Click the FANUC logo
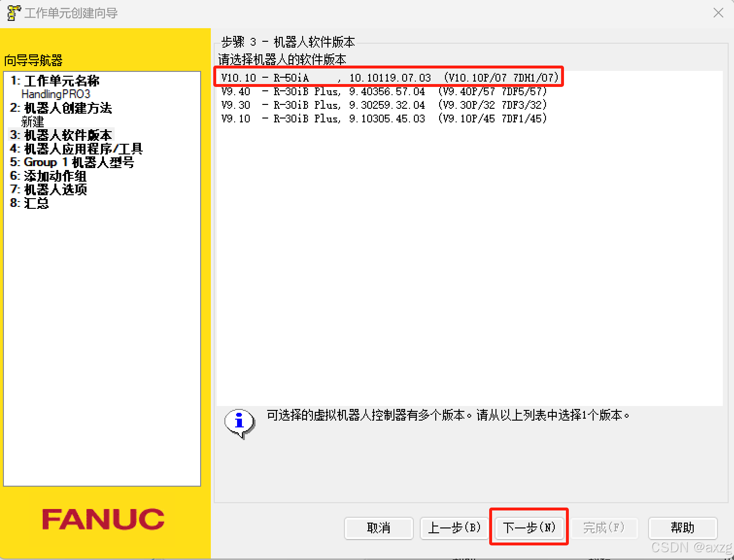The width and height of the screenshot is (734, 560). (103, 519)
